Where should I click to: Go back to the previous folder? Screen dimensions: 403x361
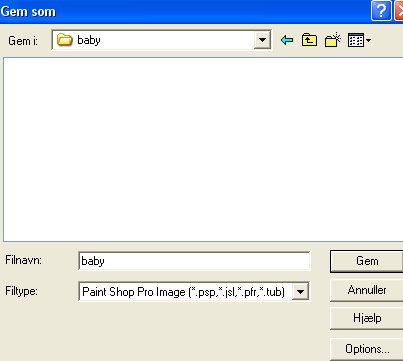click(287, 40)
